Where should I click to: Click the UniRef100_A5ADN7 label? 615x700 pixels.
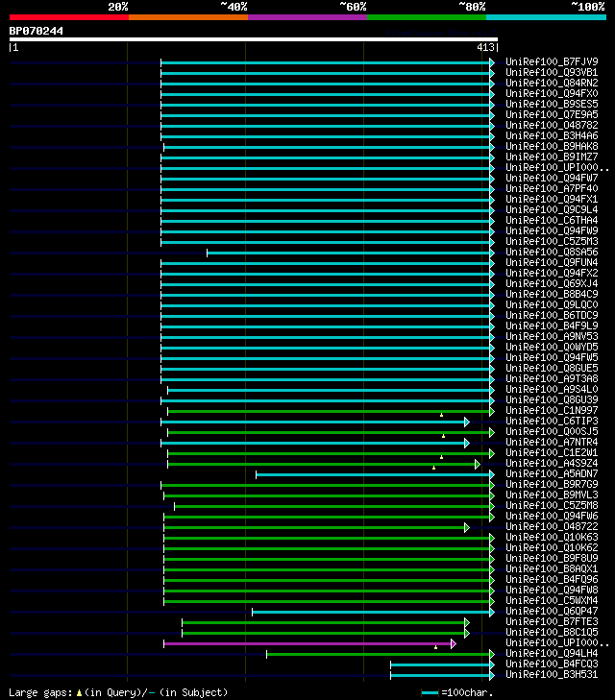[552, 473]
